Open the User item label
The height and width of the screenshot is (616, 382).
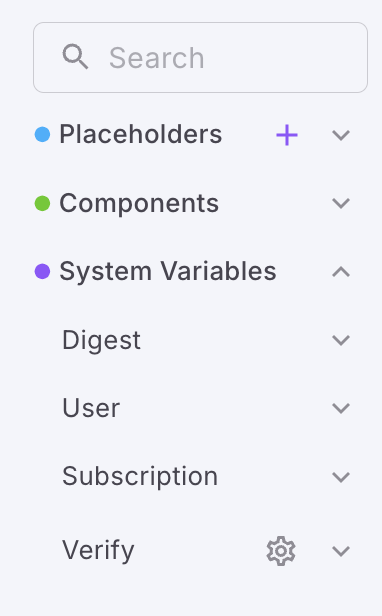pos(91,408)
